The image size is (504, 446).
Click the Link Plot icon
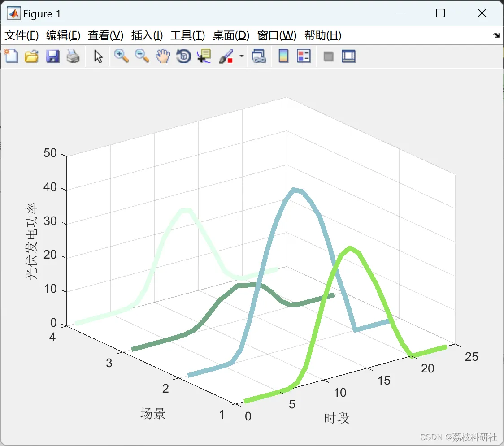[259, 56]
